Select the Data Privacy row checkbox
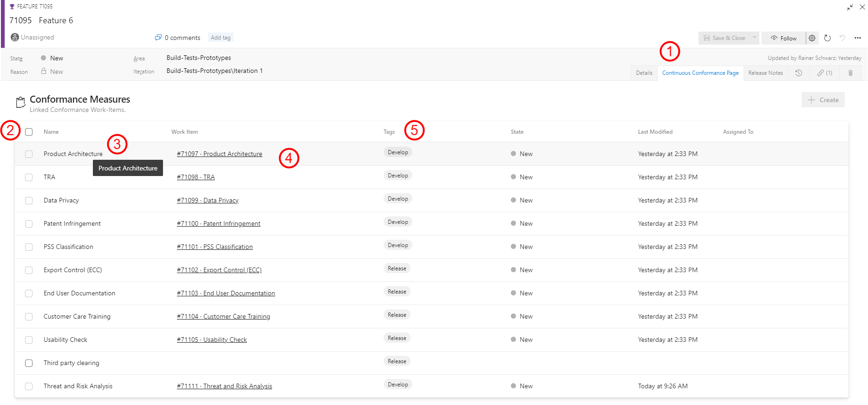Screen dimensions: 868x405 click(x=29, y=201)
